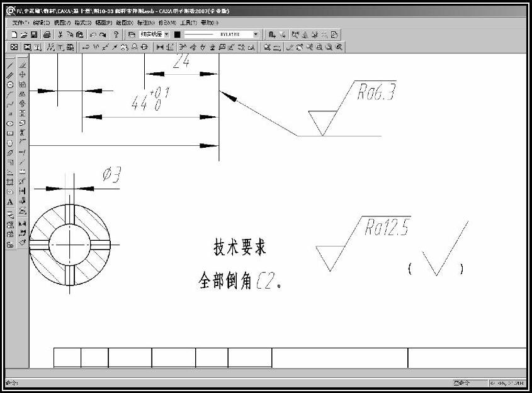Click the Redo arrow icon

[x=103, y=35]
